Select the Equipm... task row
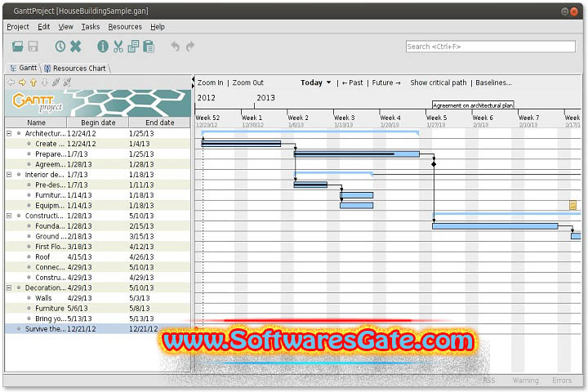Image resolution: width=588 pixels, height=392 pixels. (98, 206)
